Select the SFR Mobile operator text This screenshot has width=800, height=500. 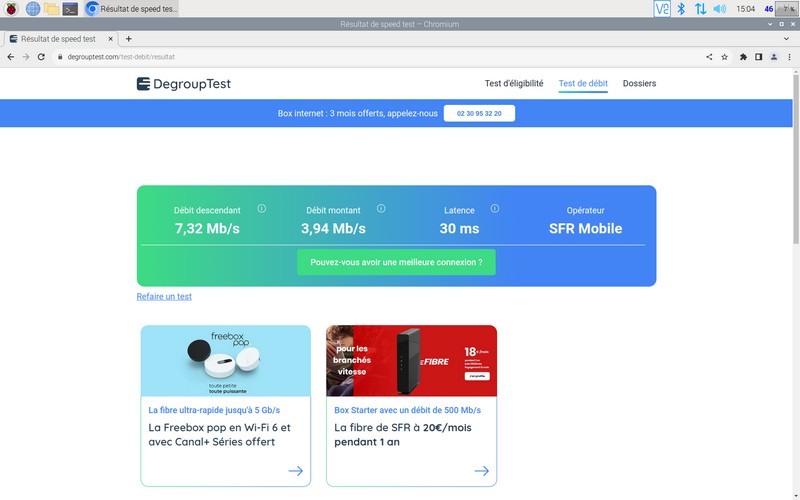point(585,229)
